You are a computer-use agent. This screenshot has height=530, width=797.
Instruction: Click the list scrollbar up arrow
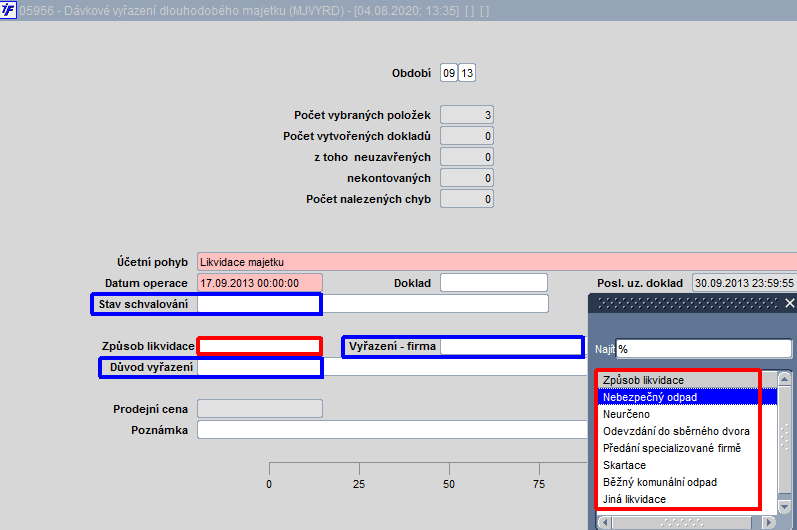785,379
